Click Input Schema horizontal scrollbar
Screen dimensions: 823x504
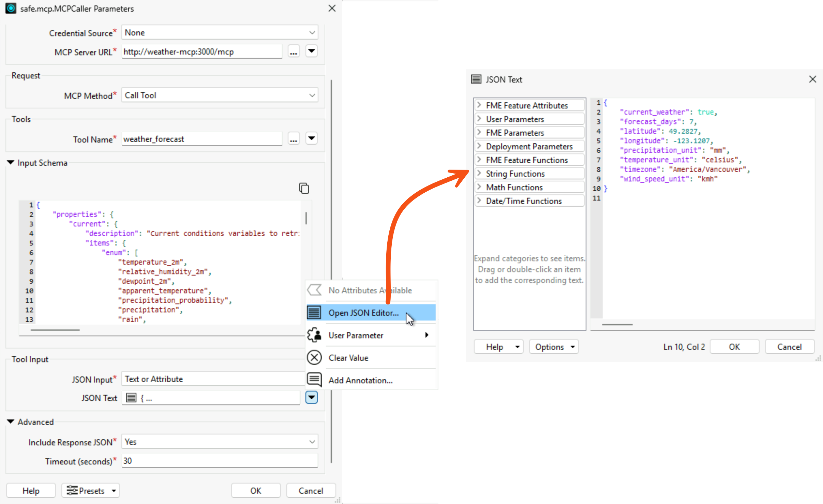(55, 330)
